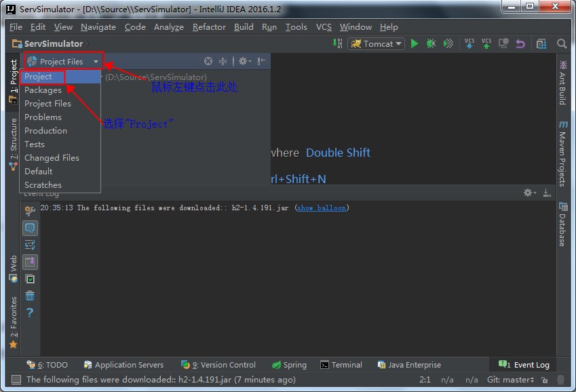Screen dimensions: 576x392
Task: Hide the project tool window icon
Action: pos(261,61)
